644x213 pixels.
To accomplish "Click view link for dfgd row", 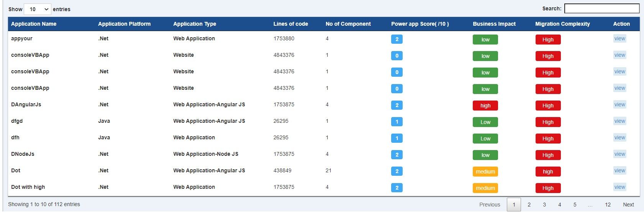I will click(619, 121).
